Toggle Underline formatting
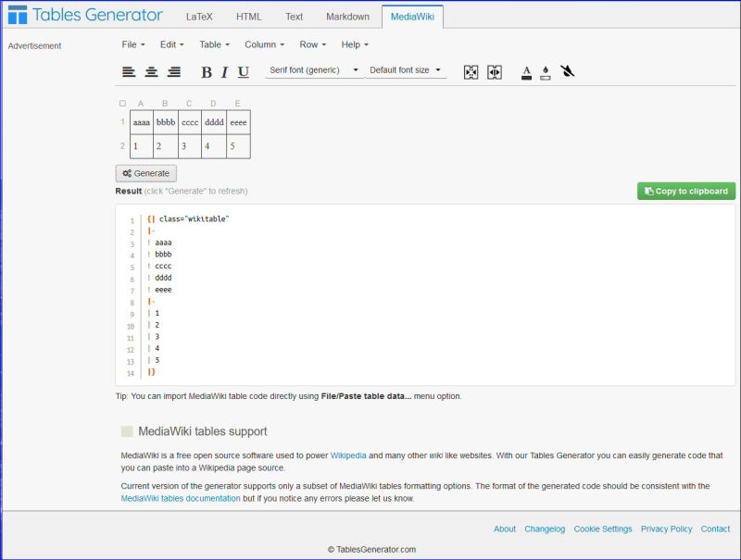The height and width of the screenshot is (560, 741). tap(243, 72)
